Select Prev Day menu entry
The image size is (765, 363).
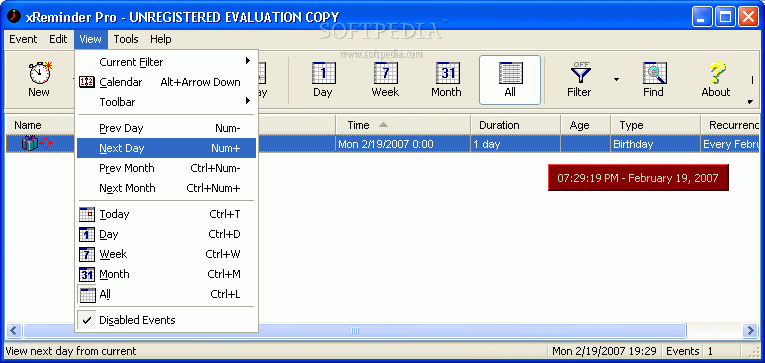pos(166,128)
